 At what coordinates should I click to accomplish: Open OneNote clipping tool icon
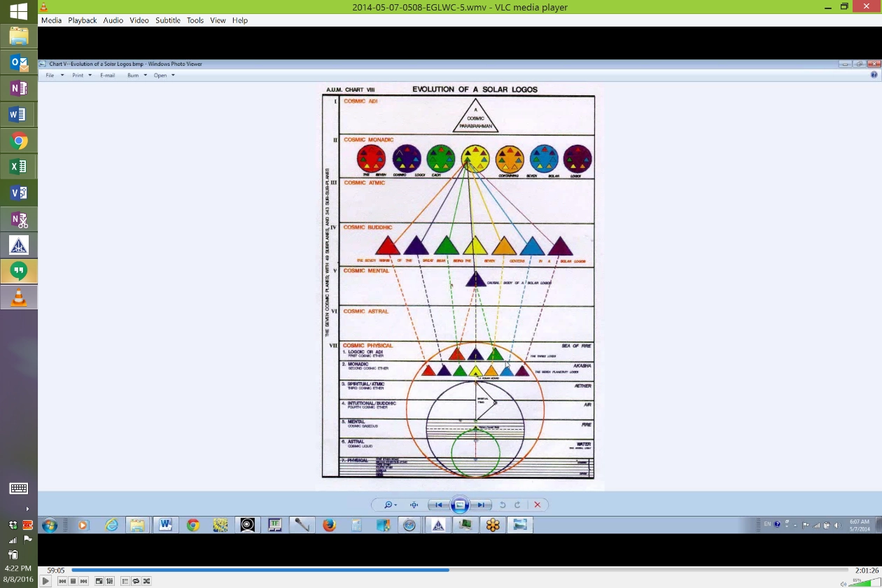point(19,219)
